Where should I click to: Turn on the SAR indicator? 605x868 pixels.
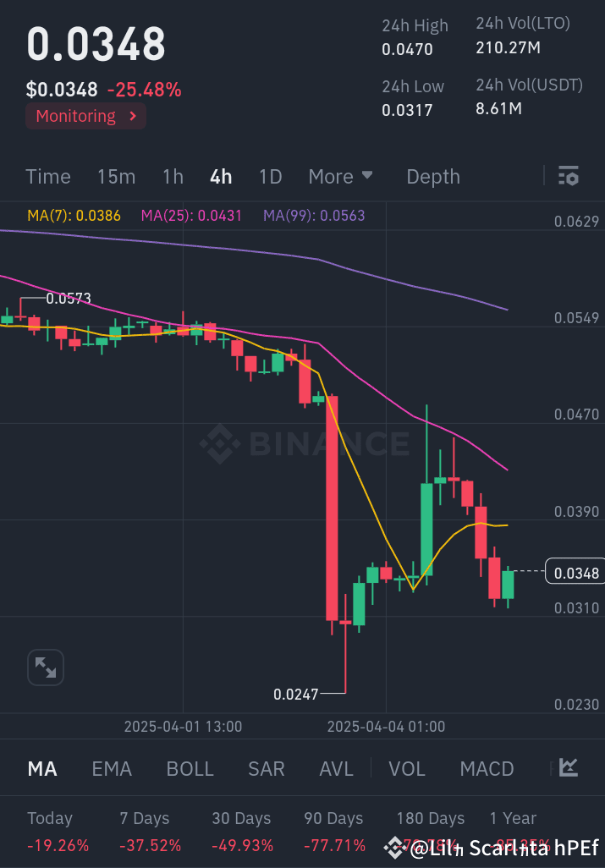click(266, 768)
